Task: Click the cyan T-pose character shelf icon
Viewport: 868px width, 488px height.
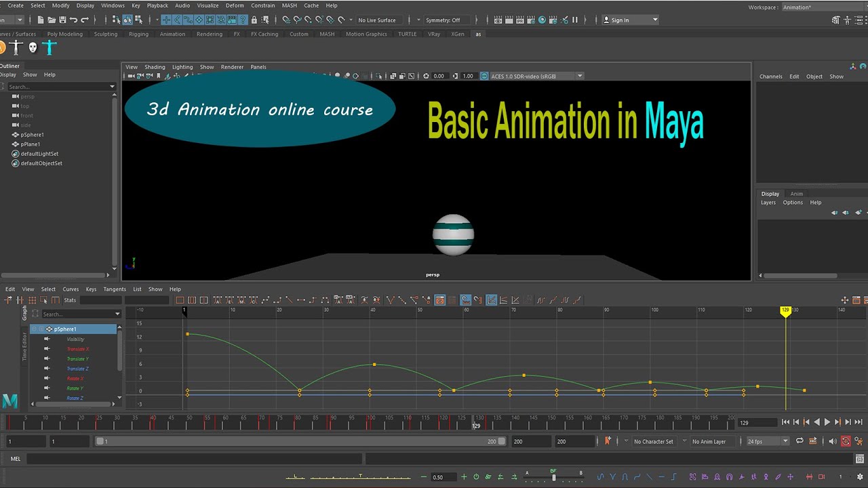Action: [50, 47]
